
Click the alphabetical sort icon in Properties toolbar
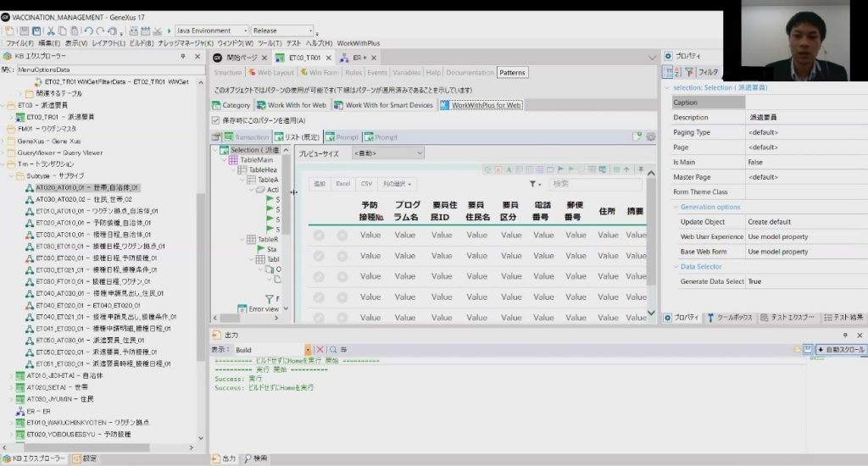(678, 72)
